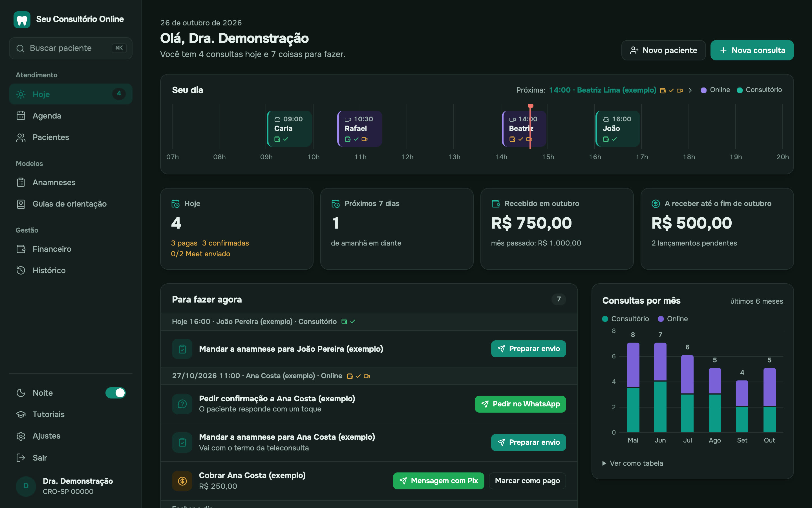812x508 pixels.
Task: Click the Novo paciente button
Action: point(663,51)
